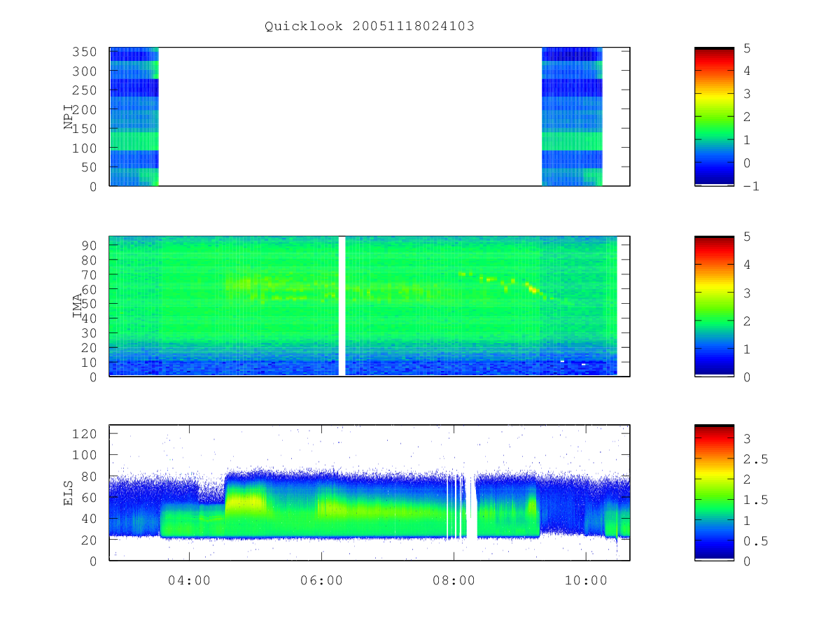Image resolution: width=840 pixels, height=630 pixels.
Task: Click the IMA axis label
Action: (x=78, y=306)
